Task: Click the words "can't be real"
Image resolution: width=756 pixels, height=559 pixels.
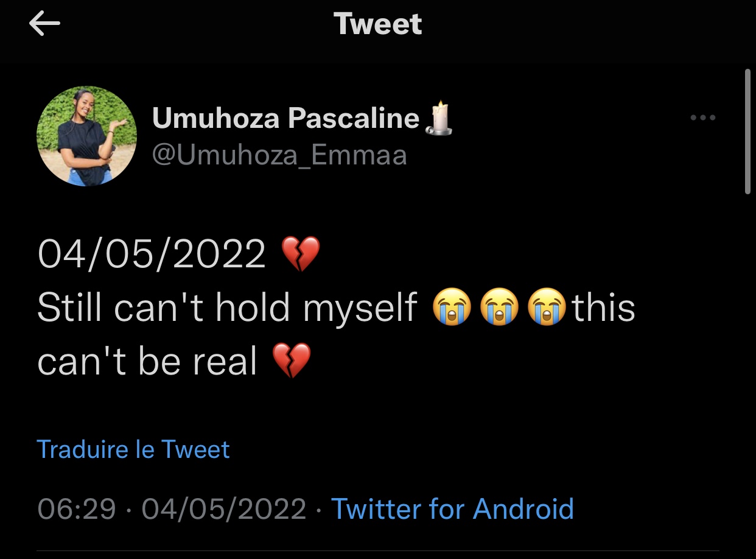Action: click(x=147, y=361)
